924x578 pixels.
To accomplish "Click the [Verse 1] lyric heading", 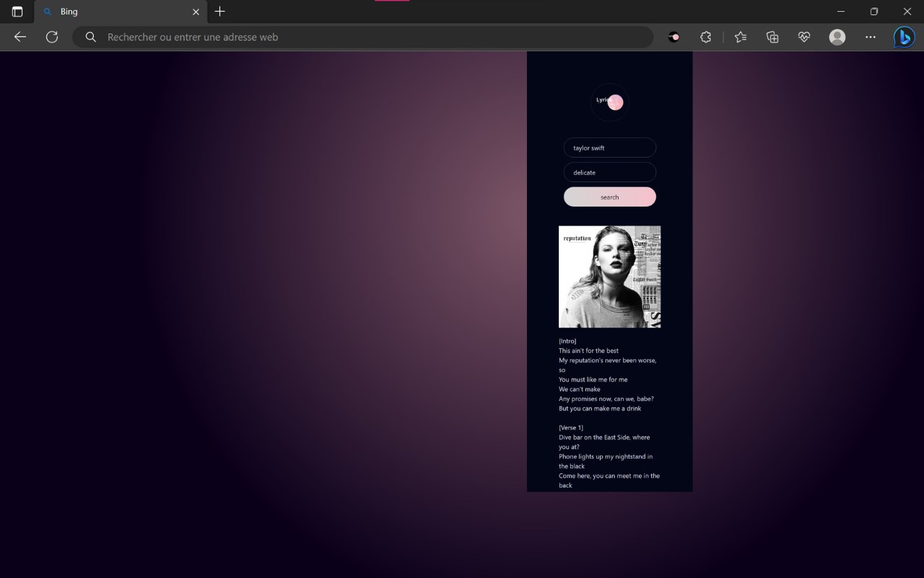I will (x=570, y=428).
